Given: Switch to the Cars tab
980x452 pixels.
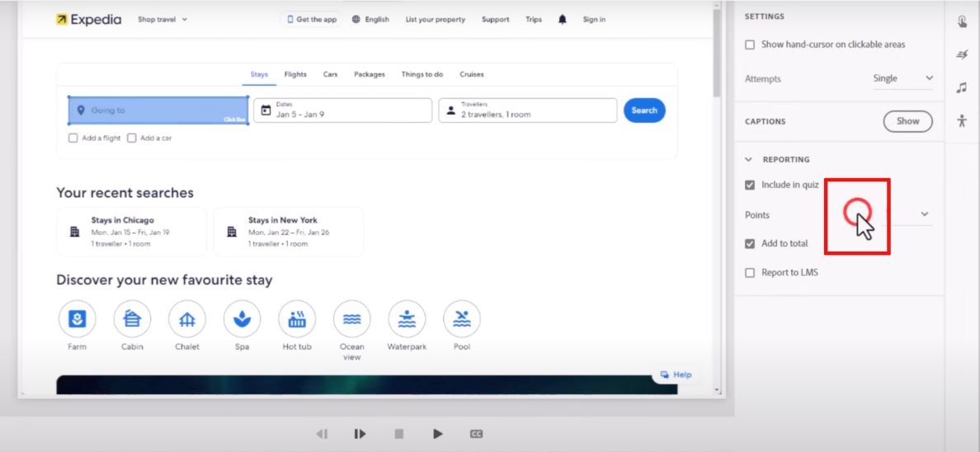Looking at the screenshot, I should pyautogui.click(x=331, y=74).
